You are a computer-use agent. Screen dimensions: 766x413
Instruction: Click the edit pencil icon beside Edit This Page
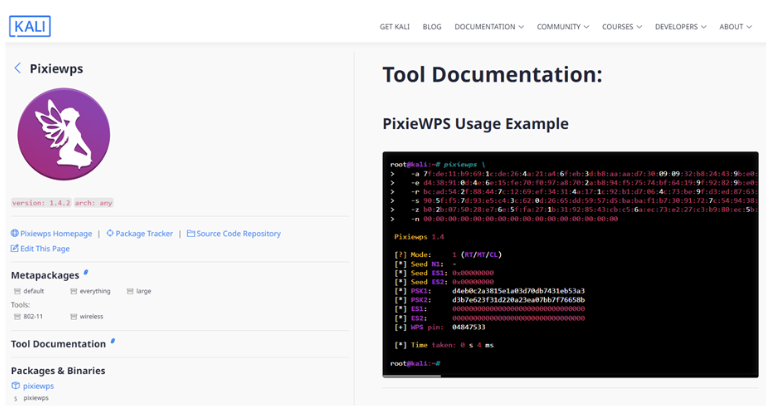coord(15,248)
